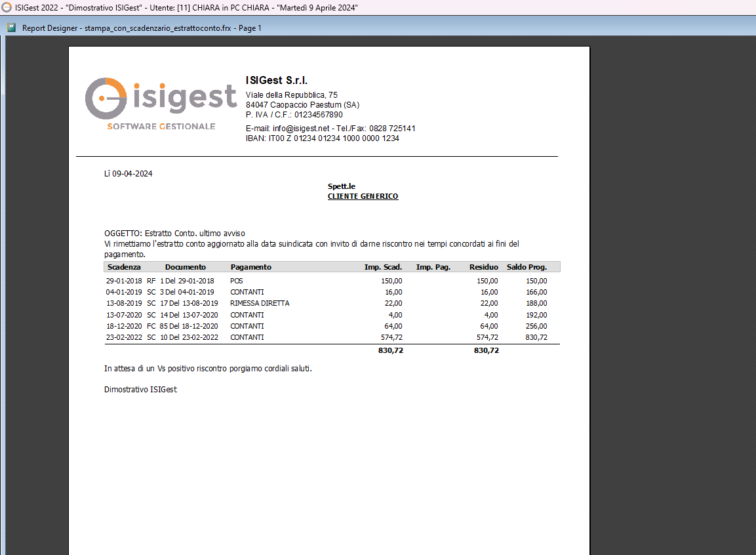Click the Documento column header

pos(186,267)
